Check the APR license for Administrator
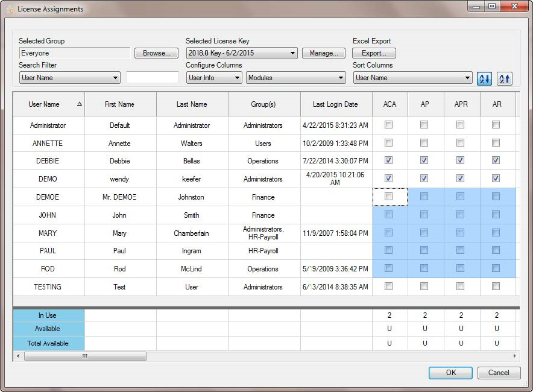This screenshot has width=533, height=392. click(x=461, y=125)
